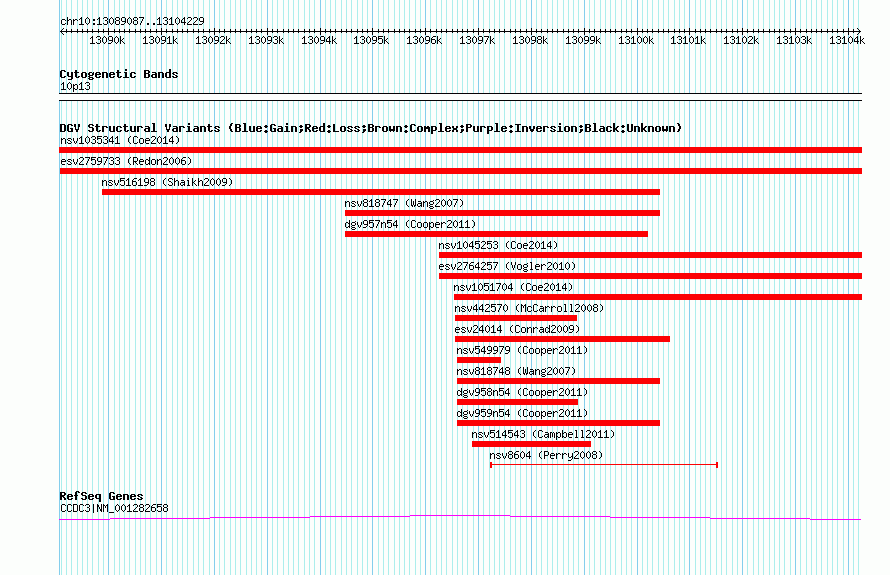The image size is (890, 575).
Task: Open dgv957n54 (Cooper2011) variant
Action: (410, 224)
